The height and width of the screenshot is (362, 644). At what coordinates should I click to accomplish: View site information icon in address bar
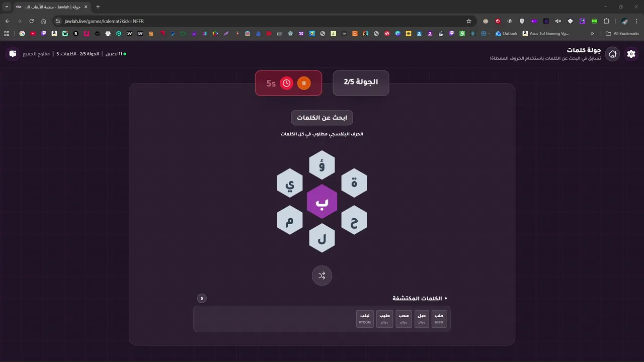[x=58, y=21]
